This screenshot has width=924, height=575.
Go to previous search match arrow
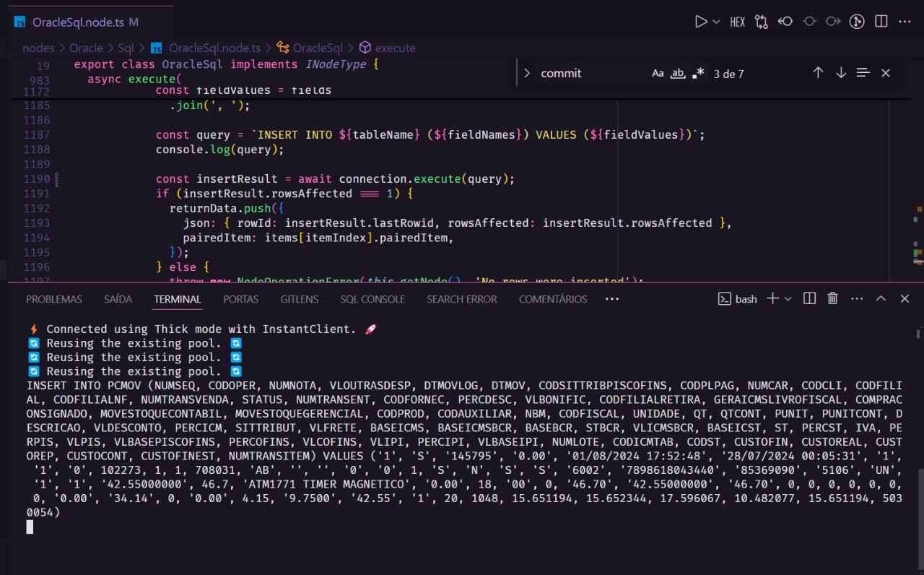(x=818, y=73)
